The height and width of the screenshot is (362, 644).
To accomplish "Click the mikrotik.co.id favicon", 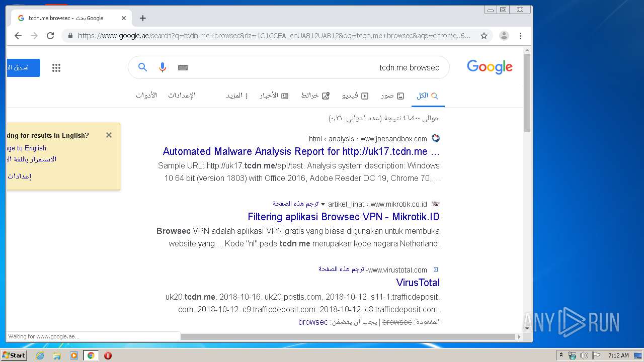I will pos(436,204).
